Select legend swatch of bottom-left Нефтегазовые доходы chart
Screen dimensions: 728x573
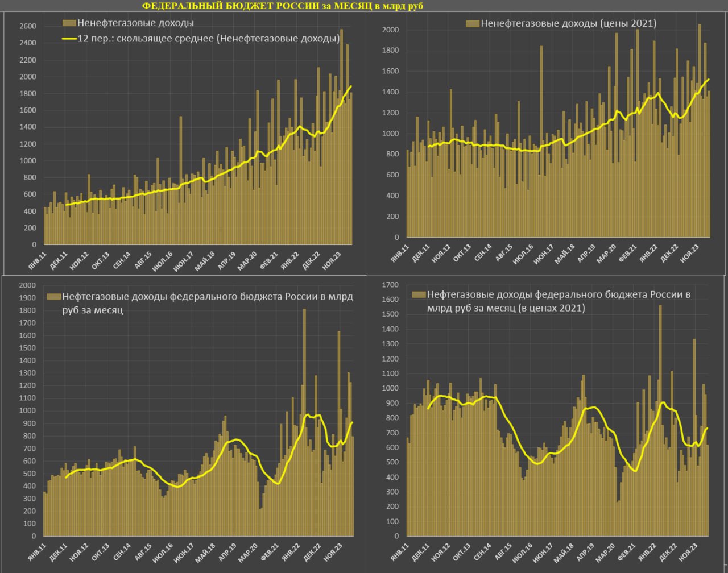[53, 297]
